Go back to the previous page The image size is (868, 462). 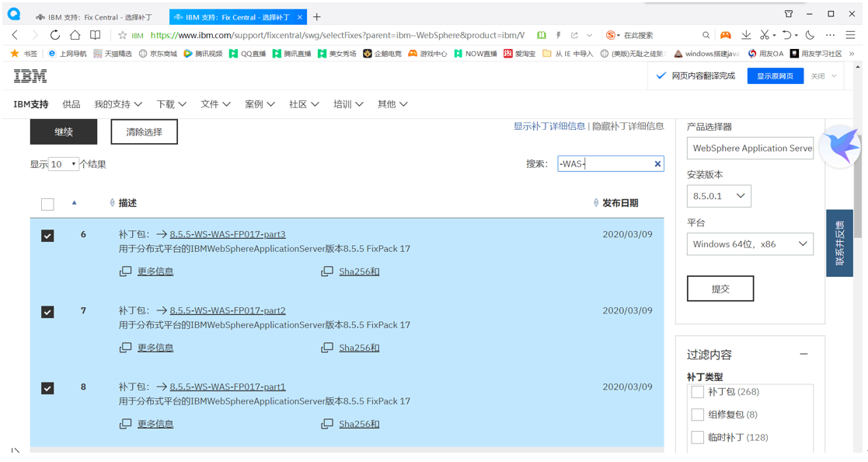(x=15, y=35)
